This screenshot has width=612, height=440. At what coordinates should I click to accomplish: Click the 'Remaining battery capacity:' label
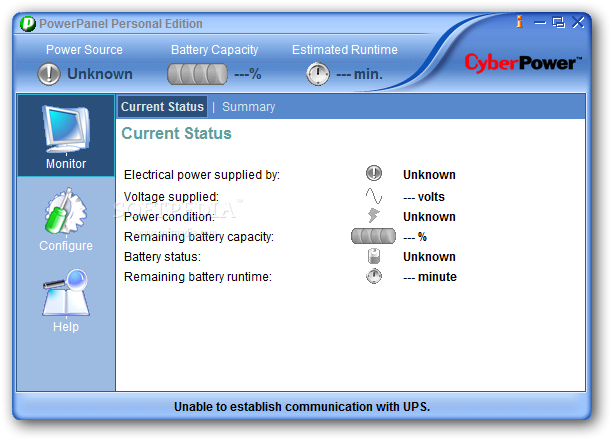point(199,237)
